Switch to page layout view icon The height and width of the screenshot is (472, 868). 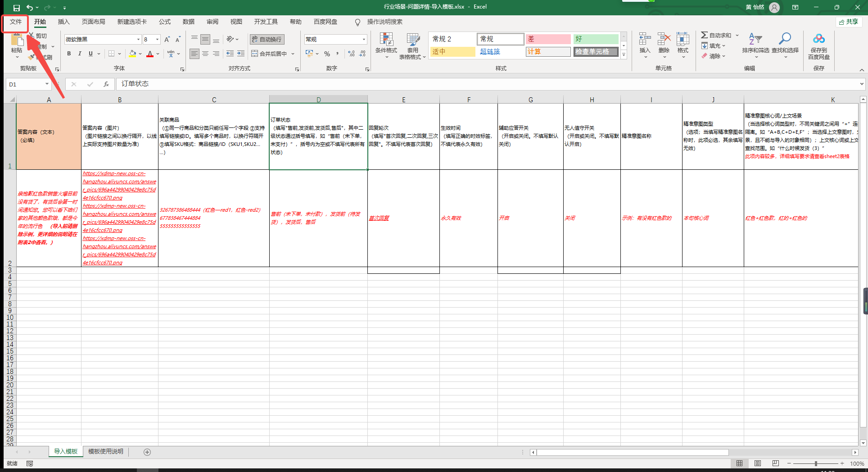click(758, 463)
